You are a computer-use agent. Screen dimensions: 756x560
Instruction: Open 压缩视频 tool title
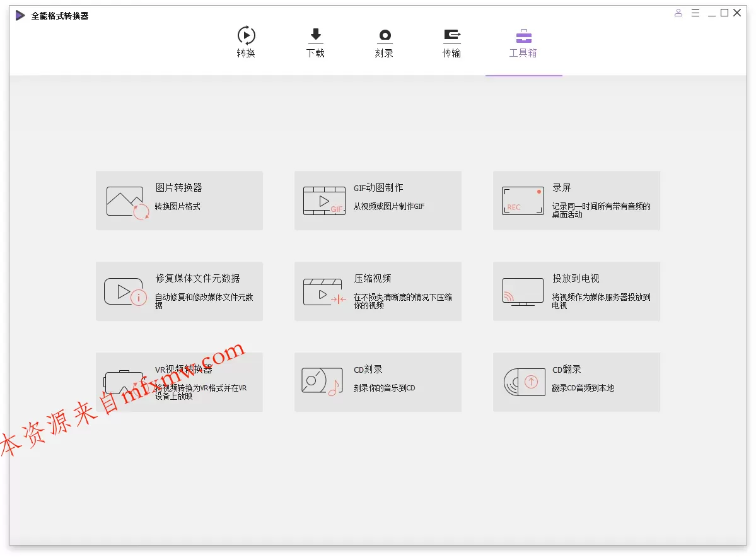click(x=373, y=278)
